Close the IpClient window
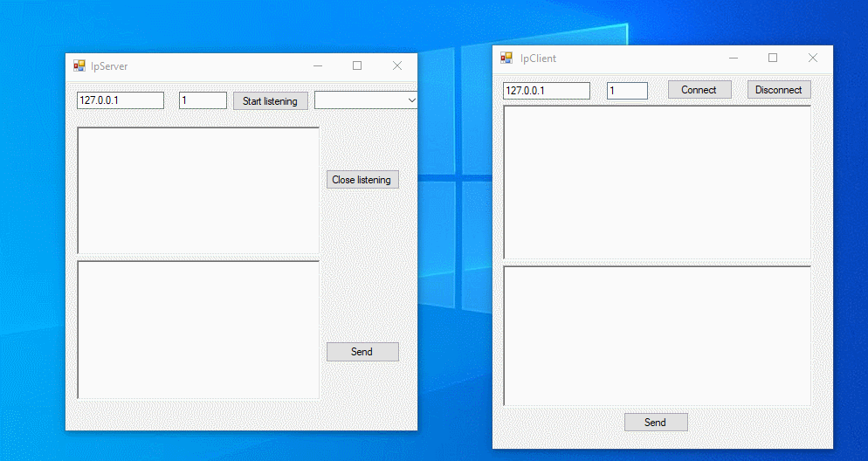The image size is (868, 461). point(813,58)
